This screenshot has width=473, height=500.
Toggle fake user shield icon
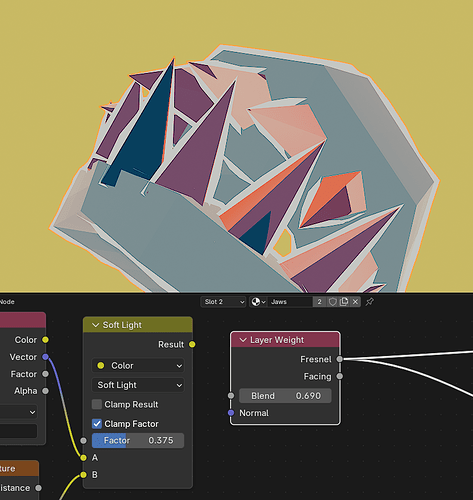click(332, 302)
